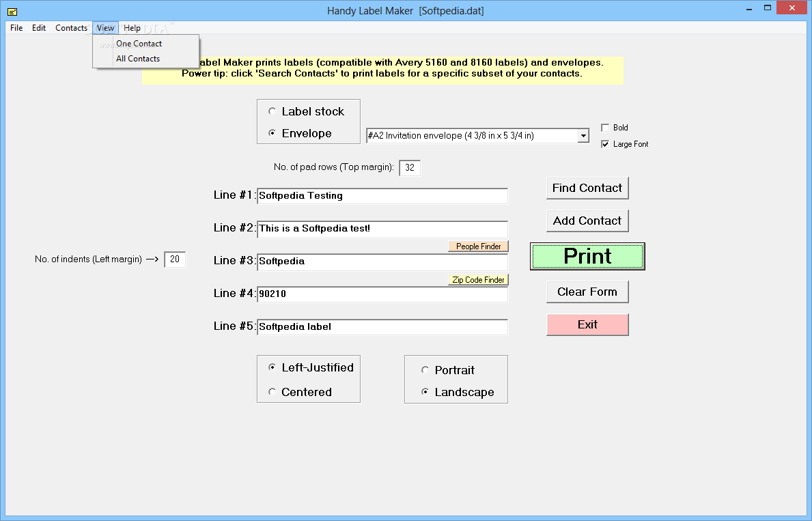Open the File menu
Screen dimensions: 812x521
point(16,28)
